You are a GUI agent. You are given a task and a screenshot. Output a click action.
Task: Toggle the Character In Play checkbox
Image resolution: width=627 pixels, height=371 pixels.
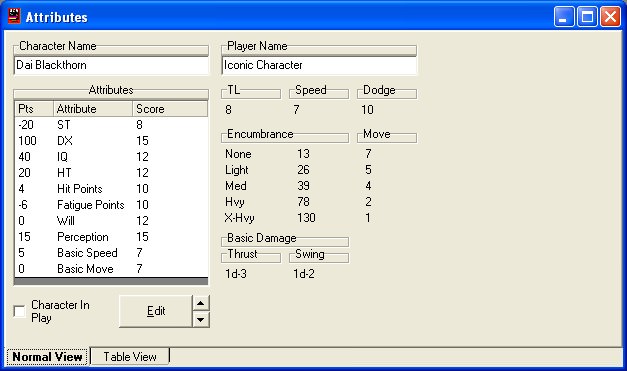coord(19,311)
